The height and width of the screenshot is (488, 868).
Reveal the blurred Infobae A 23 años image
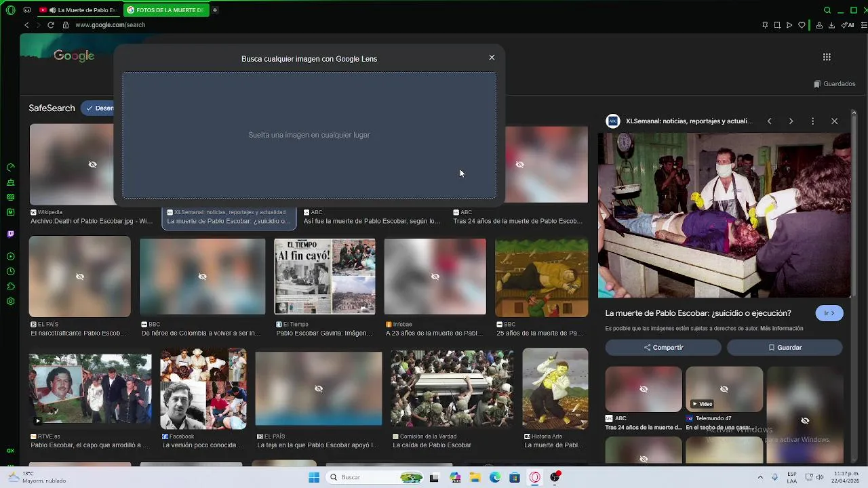click(435, 277)
